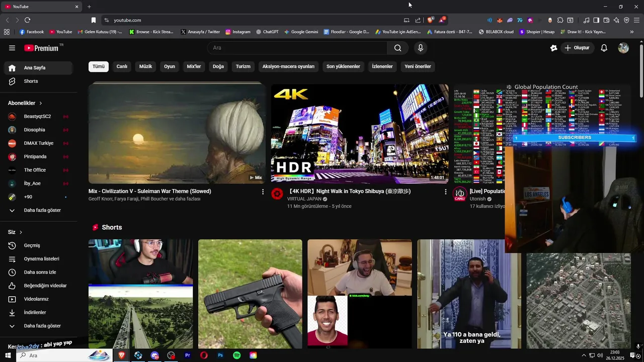Click the Oluştur create button
Screen dimensions: 644x362
[577, 48]
